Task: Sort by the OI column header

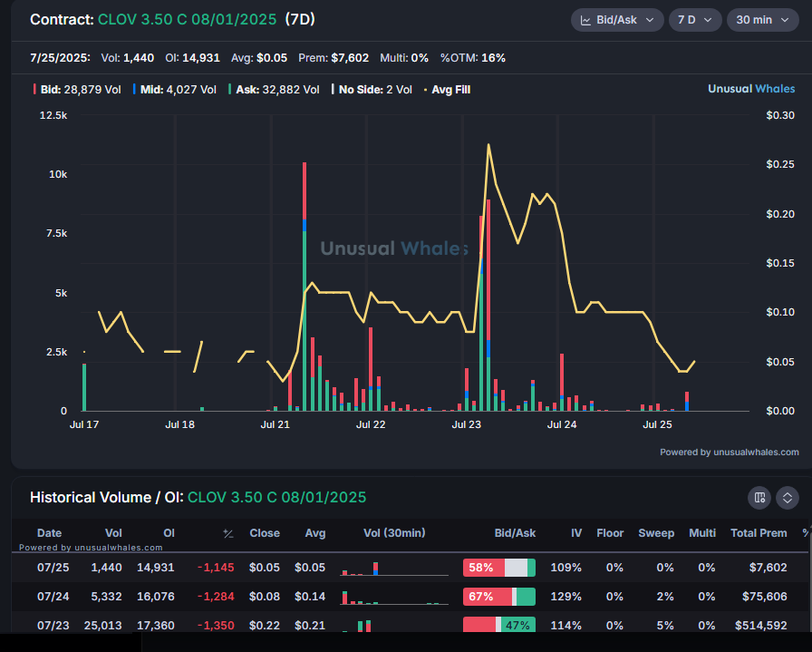Action: [169, 533]
